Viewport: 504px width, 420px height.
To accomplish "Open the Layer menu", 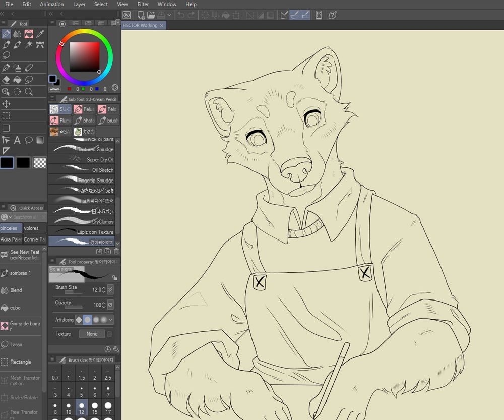I will point(79,4).
